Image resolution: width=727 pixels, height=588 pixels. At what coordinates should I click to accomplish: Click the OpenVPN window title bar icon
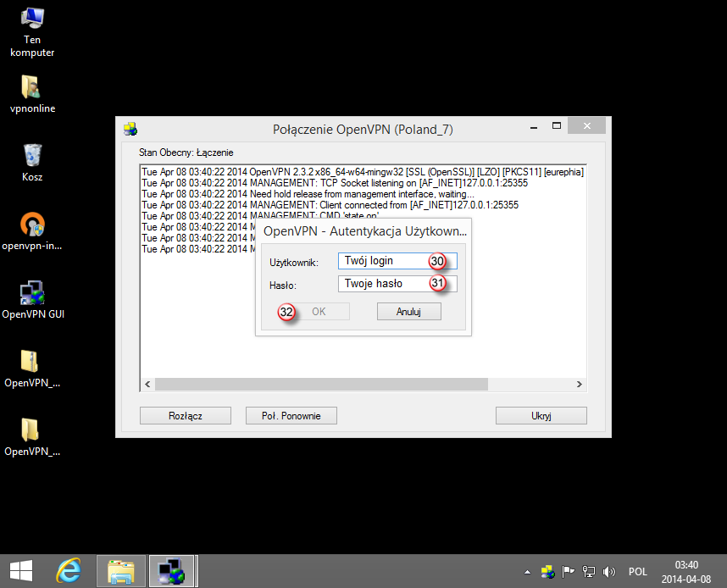(x=130, y=129)
